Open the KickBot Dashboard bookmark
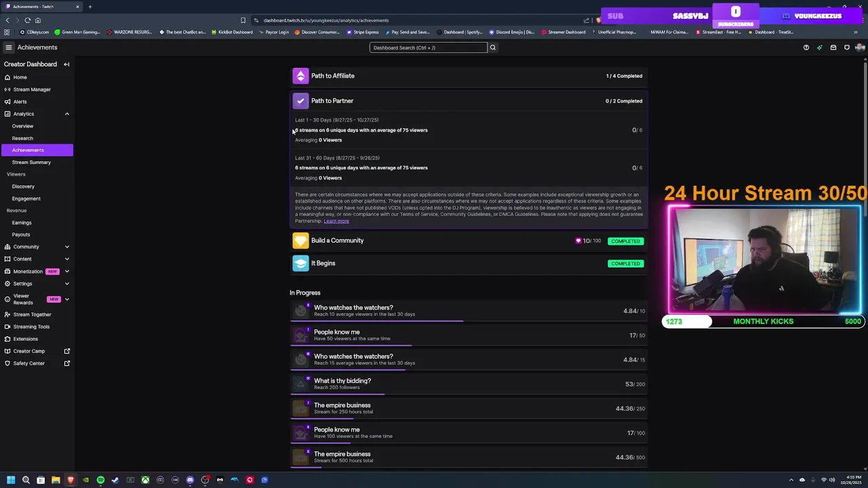Image resolution: width=868 pixels, height=488 pixels. 231,32
